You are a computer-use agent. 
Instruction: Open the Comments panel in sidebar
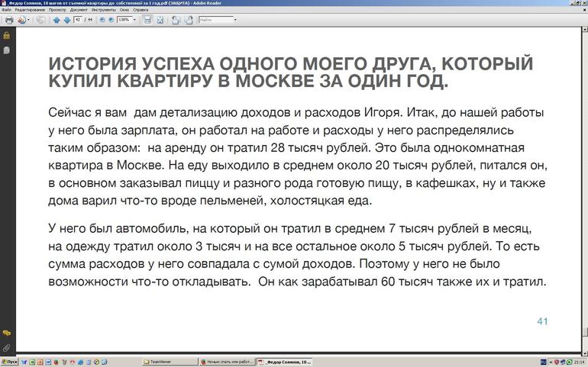pyautogui.click(x=6, y=333)
